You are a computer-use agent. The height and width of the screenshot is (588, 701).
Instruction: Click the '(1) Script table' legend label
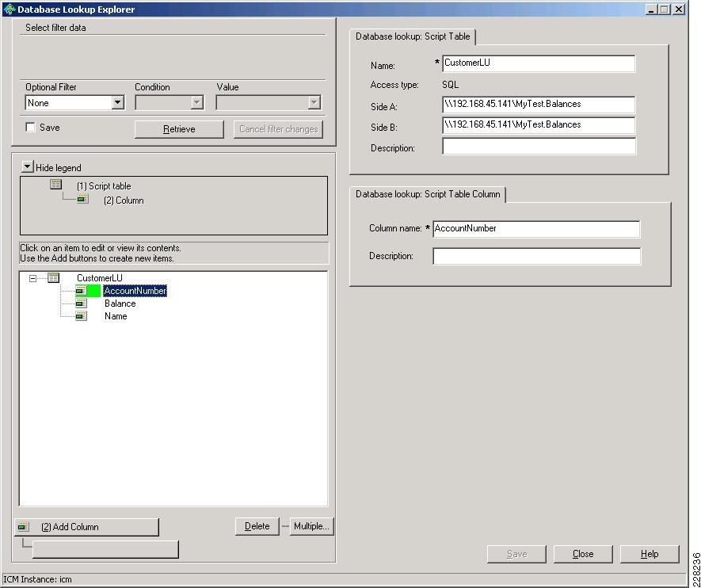point(104,186)
